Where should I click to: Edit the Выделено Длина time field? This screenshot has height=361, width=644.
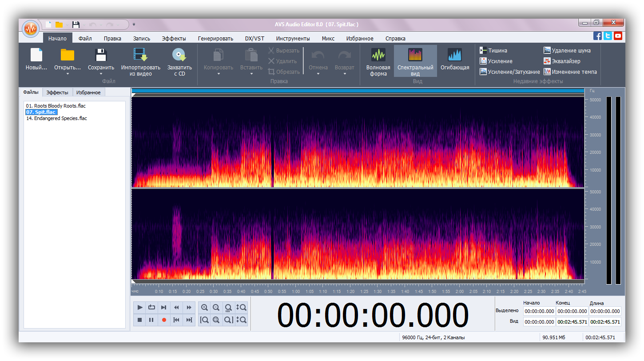coord(605,311)
